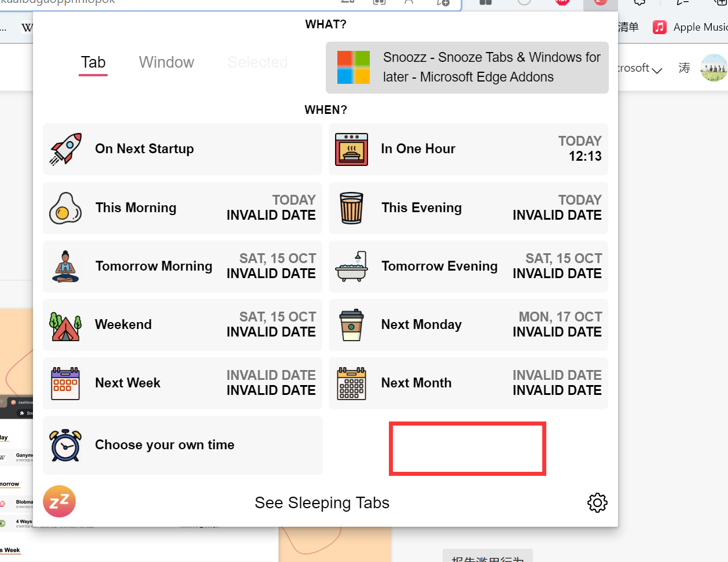This screenshot has width=728, height=562.
Task: Click the Snoozz Edge Addons tab preview
Action: point(467,68)
